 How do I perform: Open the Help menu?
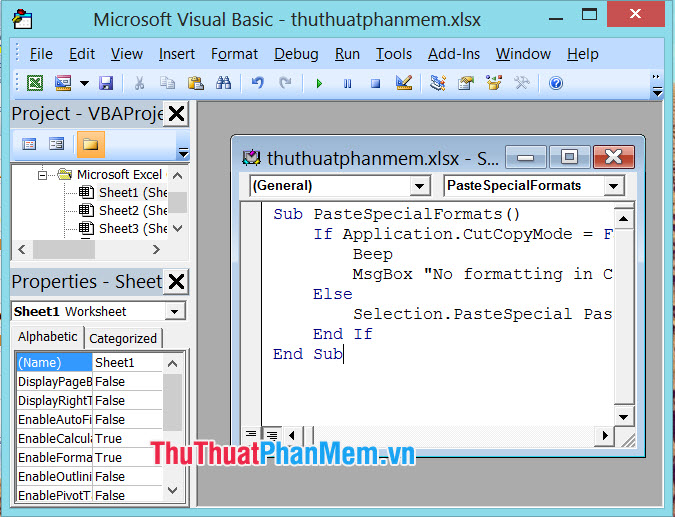coord(582,54)
